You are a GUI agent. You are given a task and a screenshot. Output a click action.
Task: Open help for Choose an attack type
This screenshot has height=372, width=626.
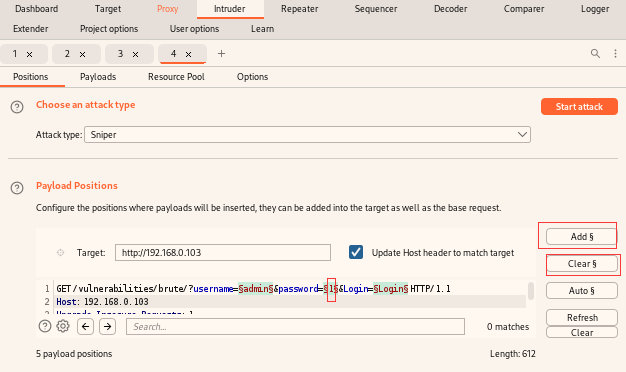[x=17, y=107]
